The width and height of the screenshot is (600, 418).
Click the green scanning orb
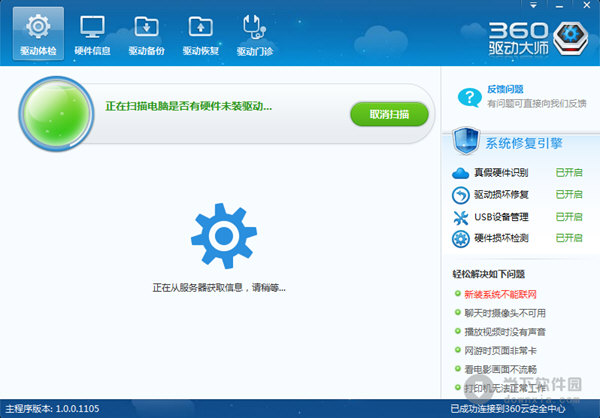point(57,114)
